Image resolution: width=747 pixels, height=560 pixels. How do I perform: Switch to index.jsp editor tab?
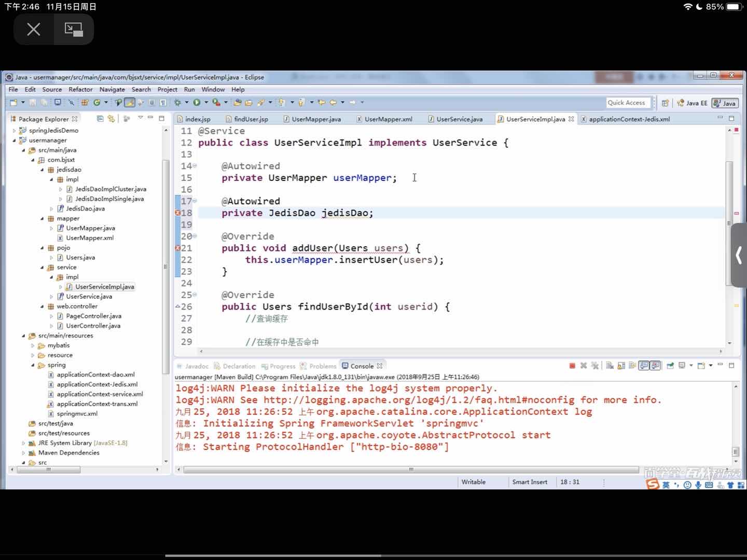[x=193, y=119]
